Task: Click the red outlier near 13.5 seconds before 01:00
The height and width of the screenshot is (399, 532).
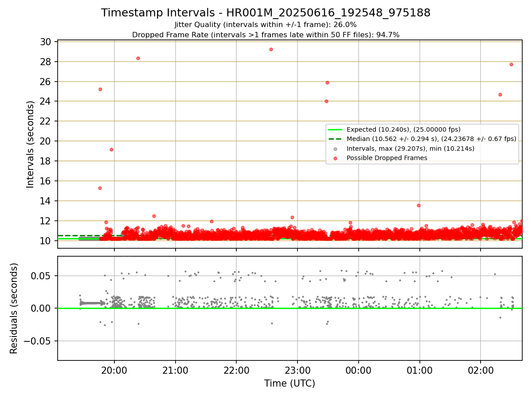Action: click(x=419, y=205)
